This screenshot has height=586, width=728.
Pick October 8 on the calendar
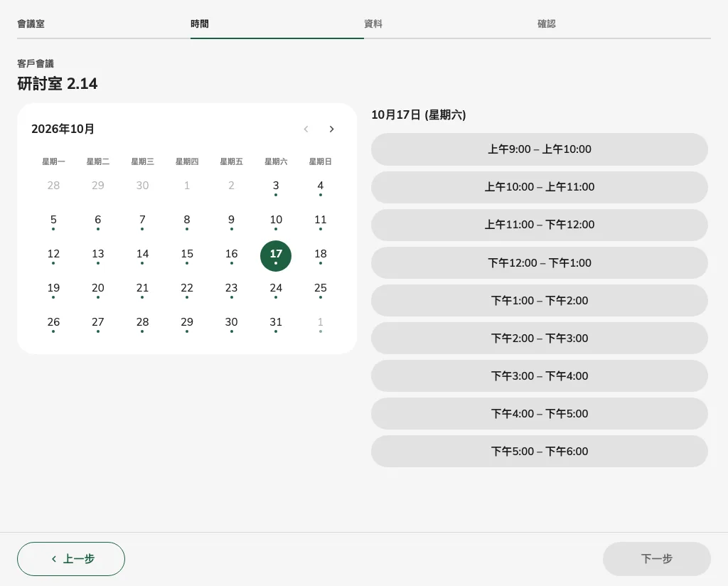[x=187, y=221]
